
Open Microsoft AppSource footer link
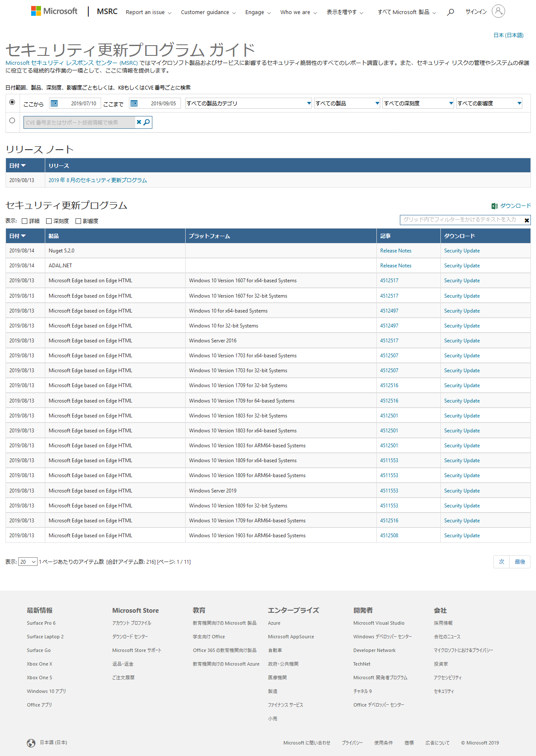(x=291, y=637)
